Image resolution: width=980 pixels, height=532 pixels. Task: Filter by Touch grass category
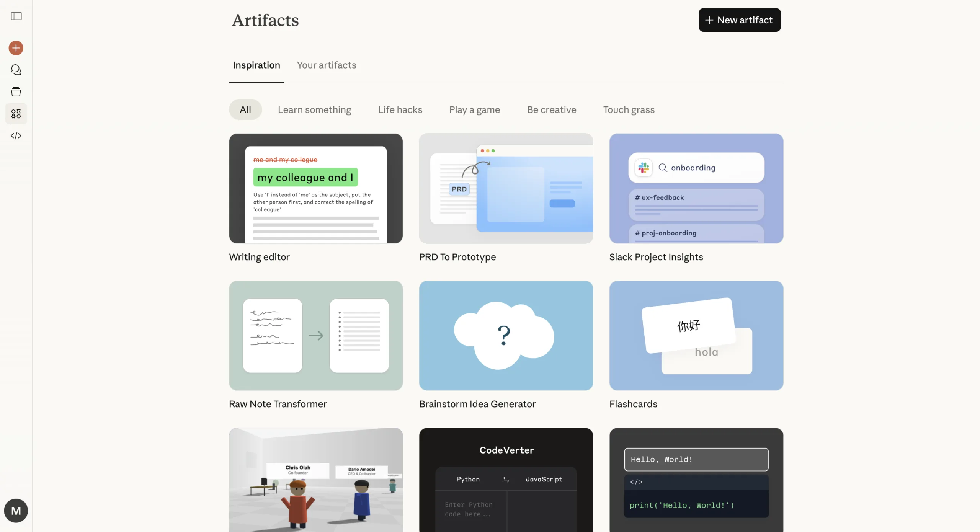point(629,110)
